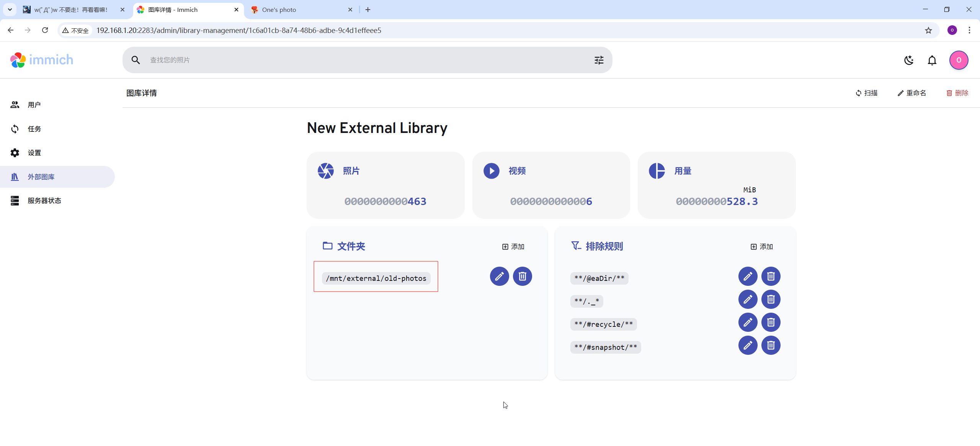Delete the /mnt/external/old-photos folder entry
The height and width of the screenshot is (446, 980).
click(x=522, y=276)
